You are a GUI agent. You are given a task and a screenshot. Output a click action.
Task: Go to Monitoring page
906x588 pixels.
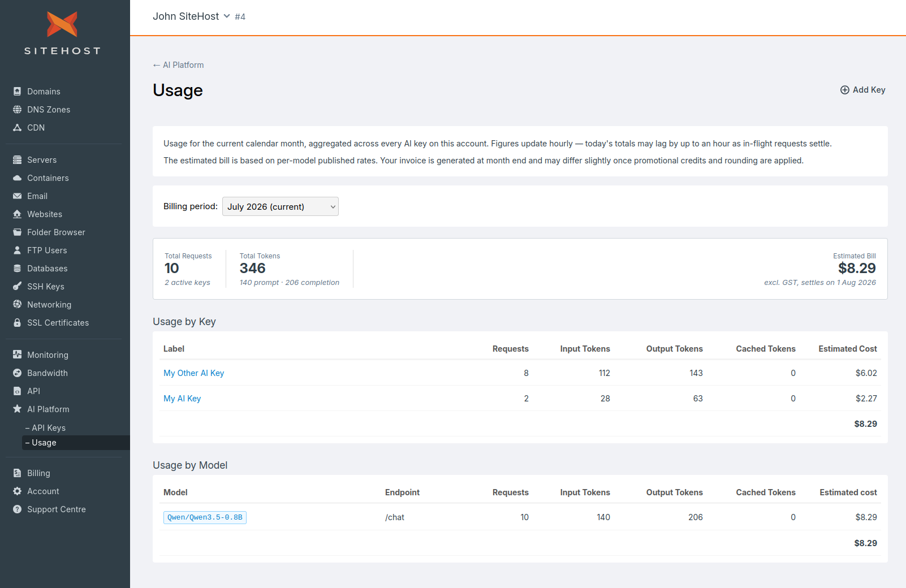point(48,355)
